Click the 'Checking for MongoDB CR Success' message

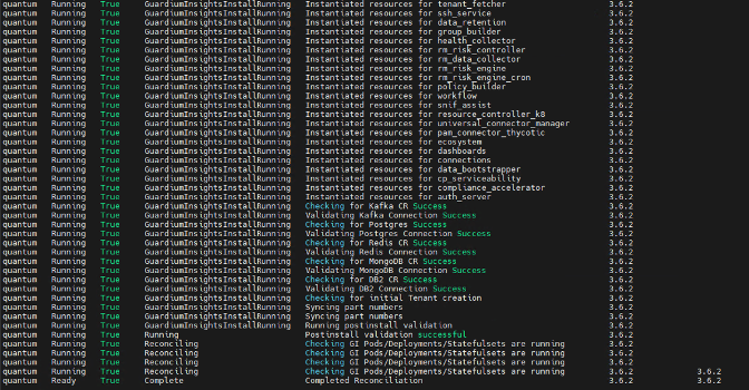pyautogui.click(x=381, y=261)
